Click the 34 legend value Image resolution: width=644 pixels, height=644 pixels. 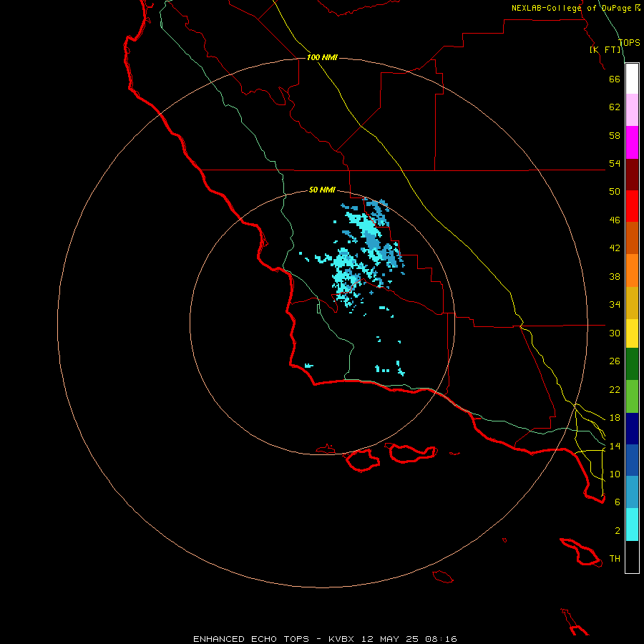point(615,304)
